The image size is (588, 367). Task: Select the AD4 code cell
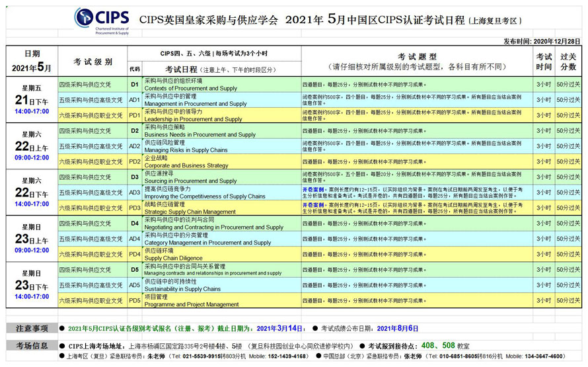[135, 239]
